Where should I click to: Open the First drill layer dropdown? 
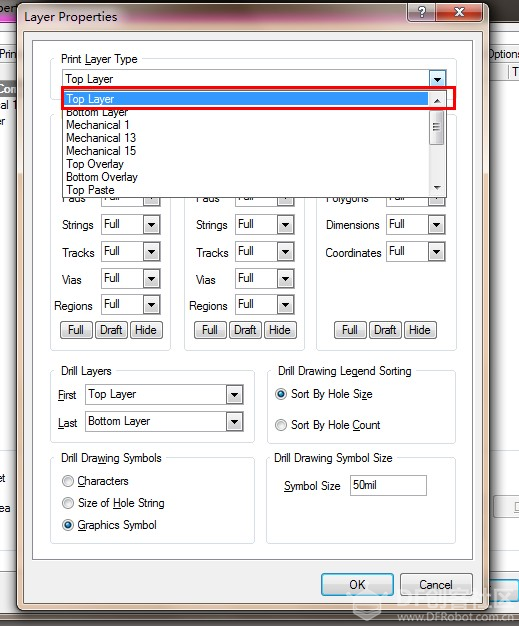click(x=234, y=395)
